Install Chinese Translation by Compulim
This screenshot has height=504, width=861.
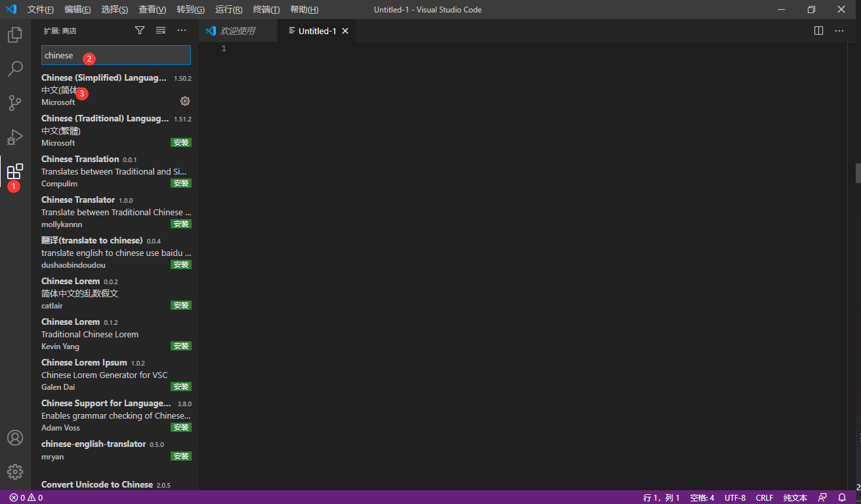pos(181,183)
